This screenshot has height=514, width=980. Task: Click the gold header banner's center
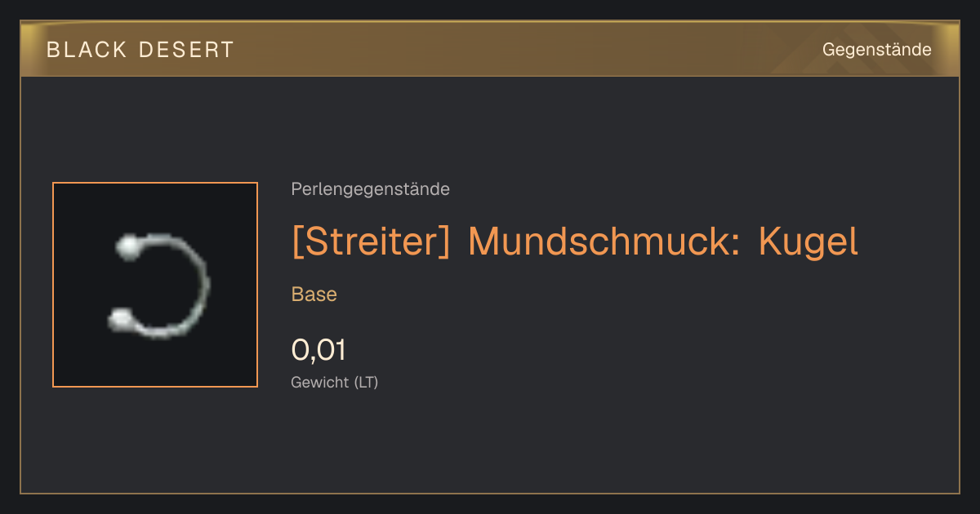click(x=490, y=49)
